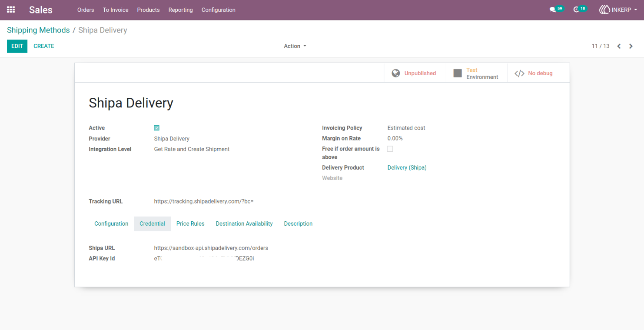Open the To Invoice menu
The height and width of the screenshot is (330, 644).
[x=116, y=10]
